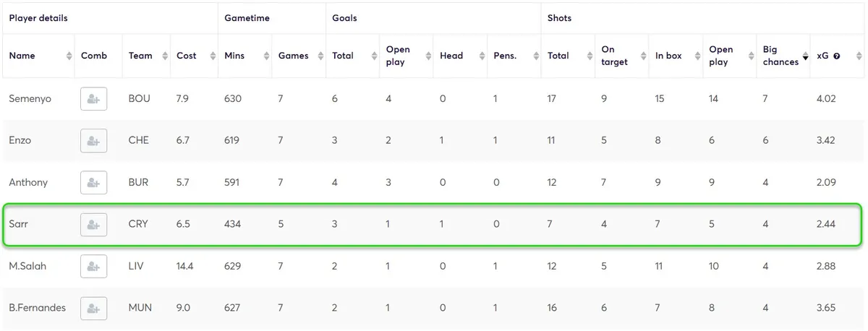Sort by Goals Total column header

point(342,56)
